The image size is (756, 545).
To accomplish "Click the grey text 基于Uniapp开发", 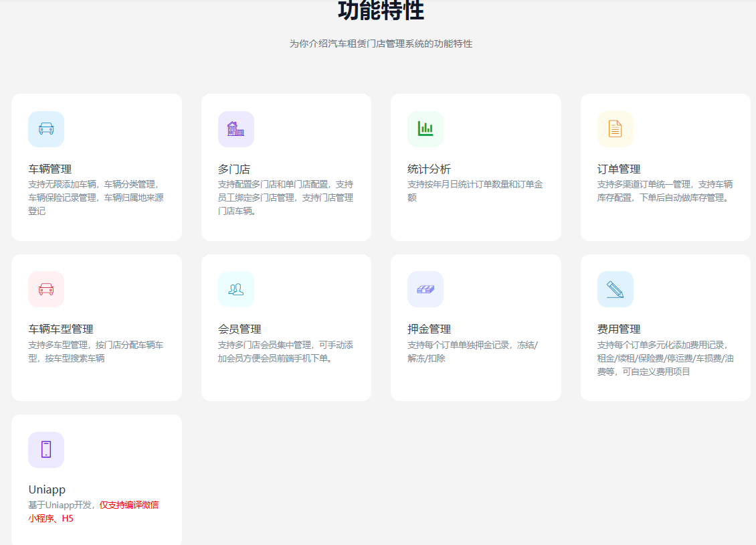I will point(60,505).
